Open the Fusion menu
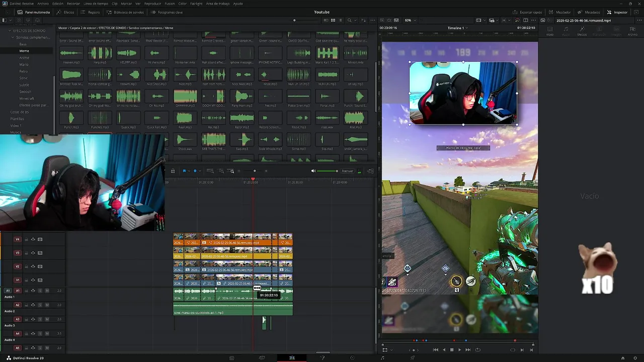The image size is (644, 362). (170, 4)
